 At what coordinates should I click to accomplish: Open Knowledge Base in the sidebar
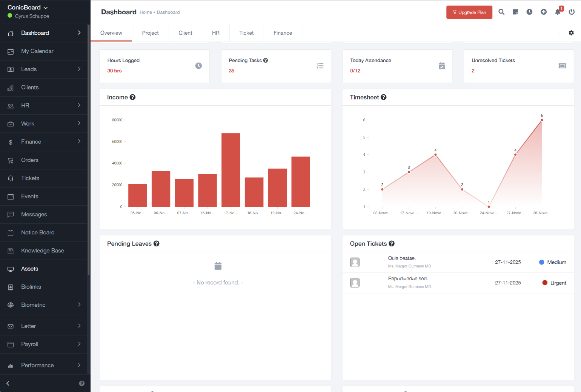[43, 251]
